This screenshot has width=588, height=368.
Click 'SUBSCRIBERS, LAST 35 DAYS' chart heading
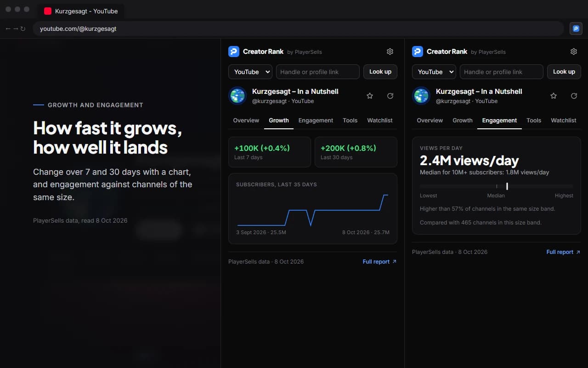(277, 184)
